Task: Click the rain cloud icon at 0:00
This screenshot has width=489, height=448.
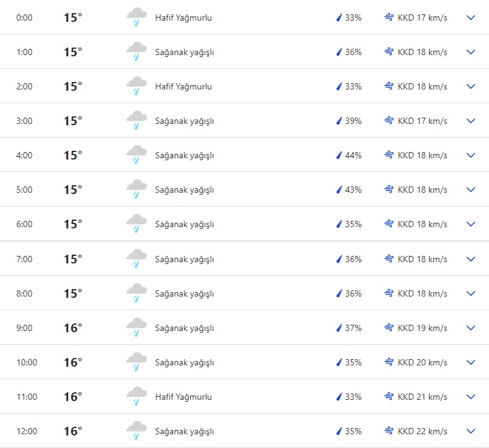Action: coord(136,18)
